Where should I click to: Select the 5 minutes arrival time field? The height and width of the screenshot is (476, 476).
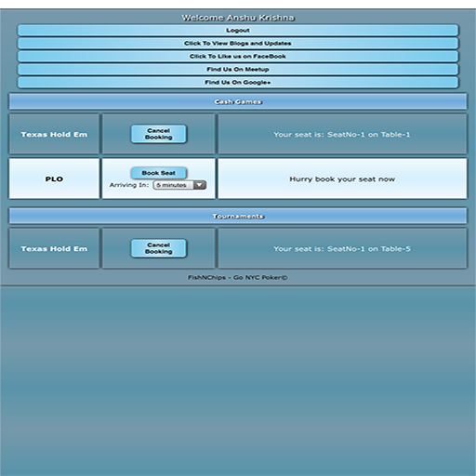pyautogui.click(x=179, y=185)
